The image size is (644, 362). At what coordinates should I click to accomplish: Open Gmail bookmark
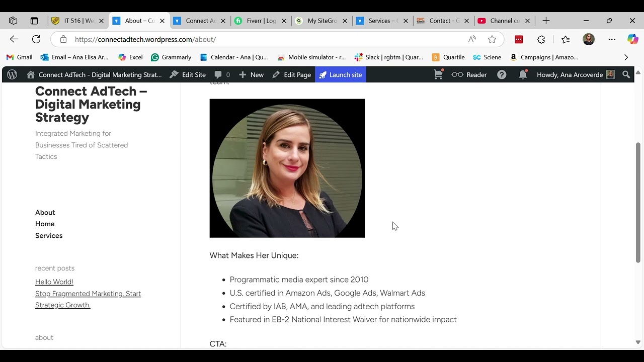pyautogui.click(x=19, y=57)
